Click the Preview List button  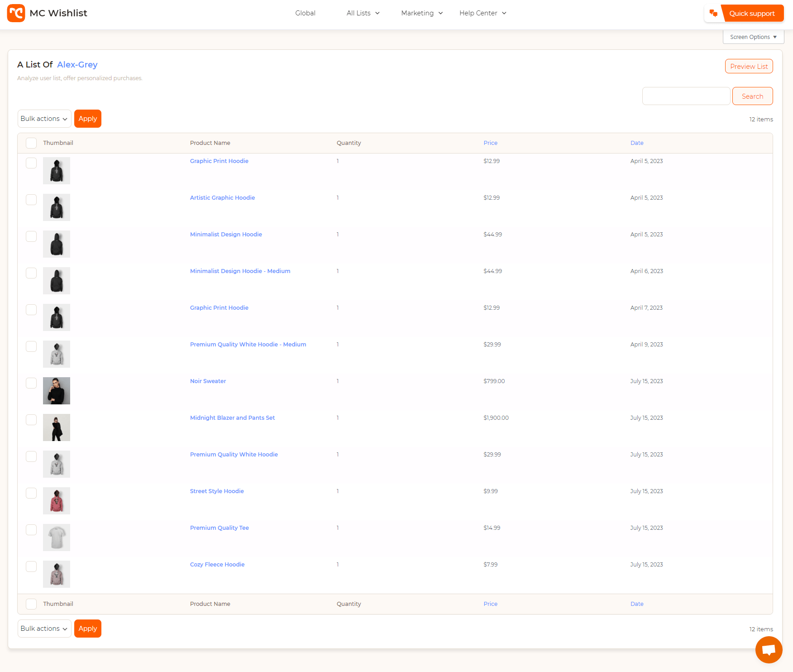pos(749,66)
